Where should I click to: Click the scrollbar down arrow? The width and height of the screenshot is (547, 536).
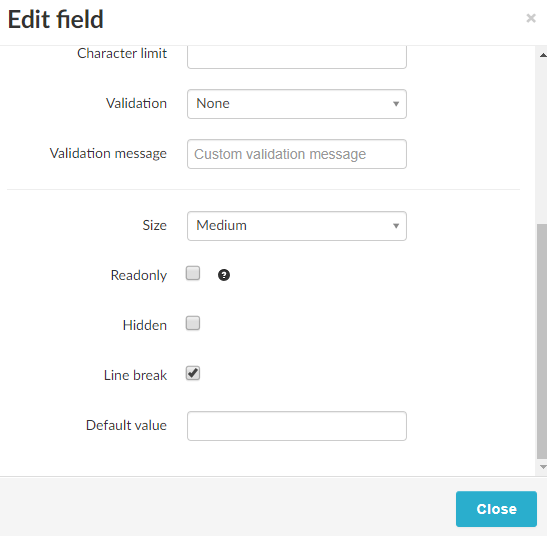[x=543, y=467]
